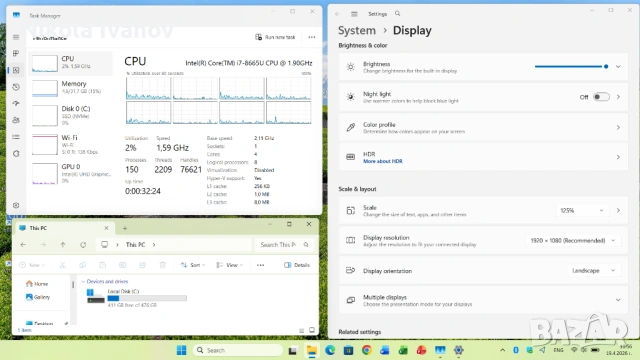Open Task Manager settings gear
The image size is (640, 360).
coord(16,205)
